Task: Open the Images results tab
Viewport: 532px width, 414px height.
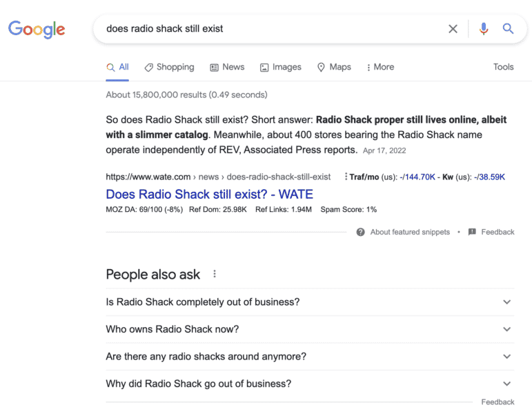Action: click(280, 67)
